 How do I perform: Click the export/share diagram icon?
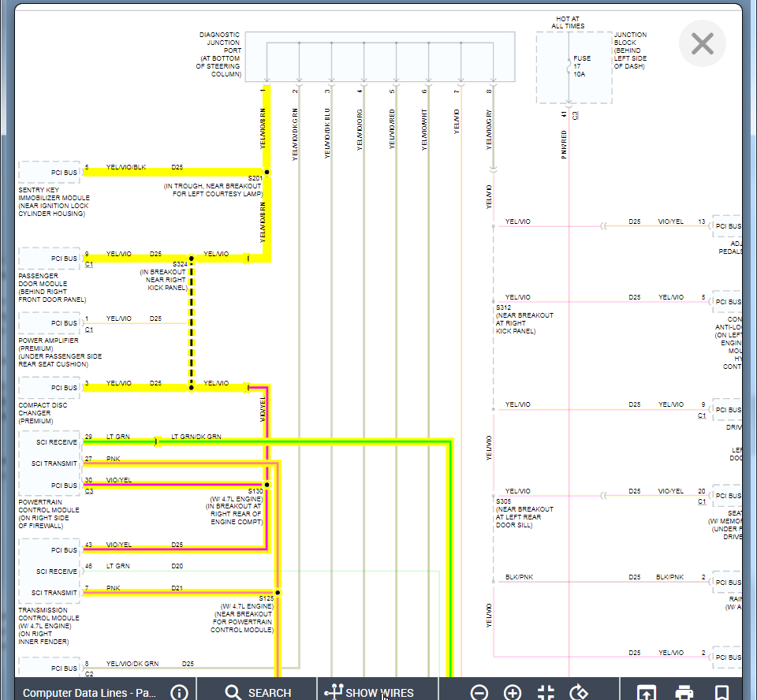coord(647,692)
